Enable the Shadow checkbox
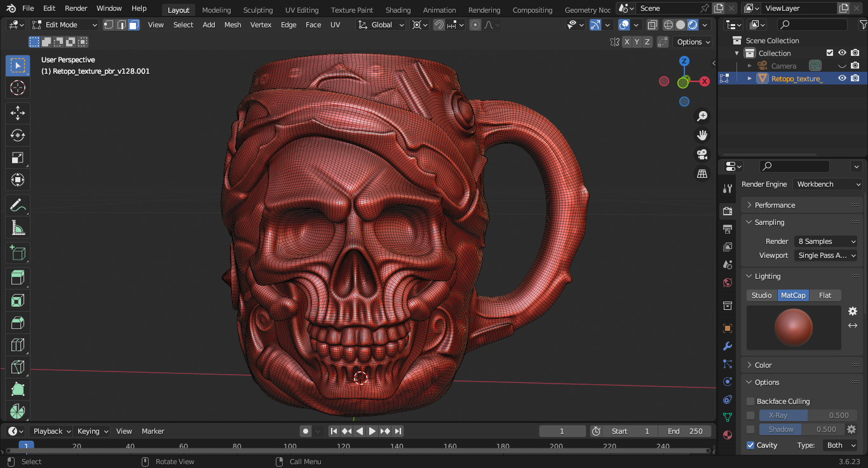Viewport: 868px width, 468px height. point(750,429)
